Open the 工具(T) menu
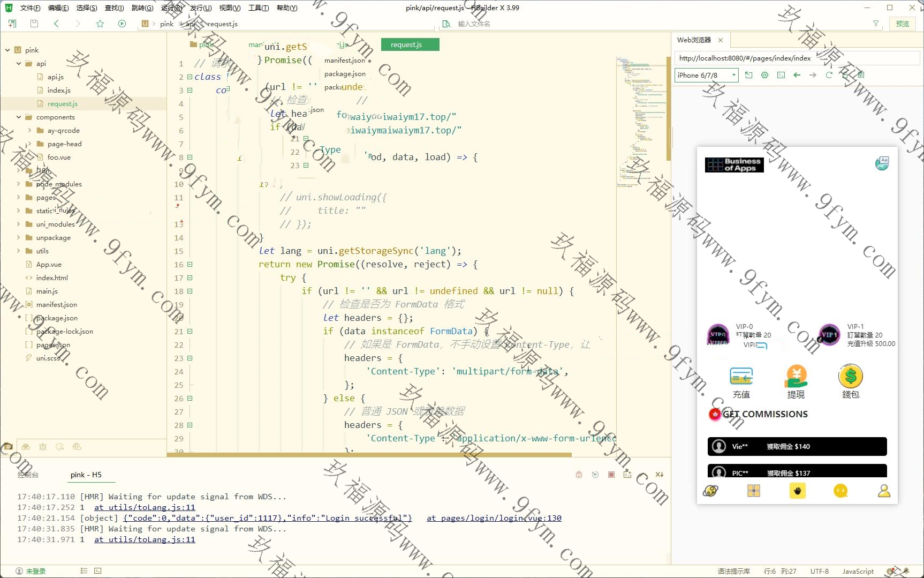The width and height of the screenshot is (924, 578). pos(258,7)
